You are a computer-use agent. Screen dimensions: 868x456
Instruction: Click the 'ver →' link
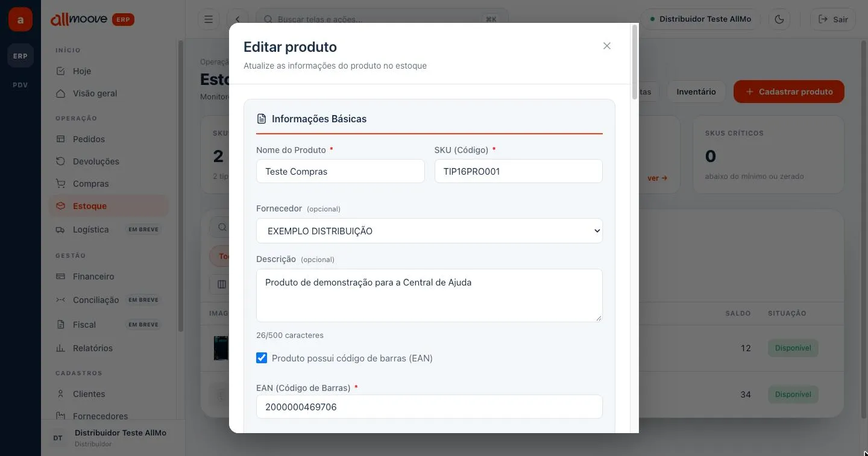pos(657,178)
